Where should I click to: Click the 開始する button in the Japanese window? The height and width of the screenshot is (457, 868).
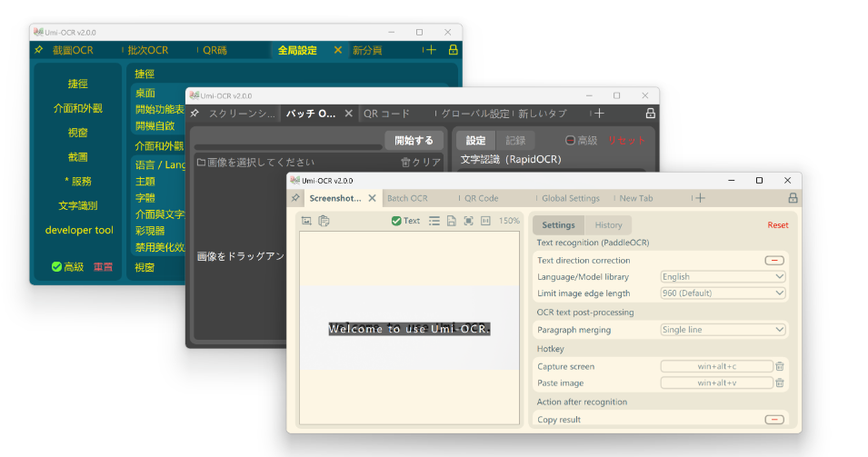(x=414, y=141)
